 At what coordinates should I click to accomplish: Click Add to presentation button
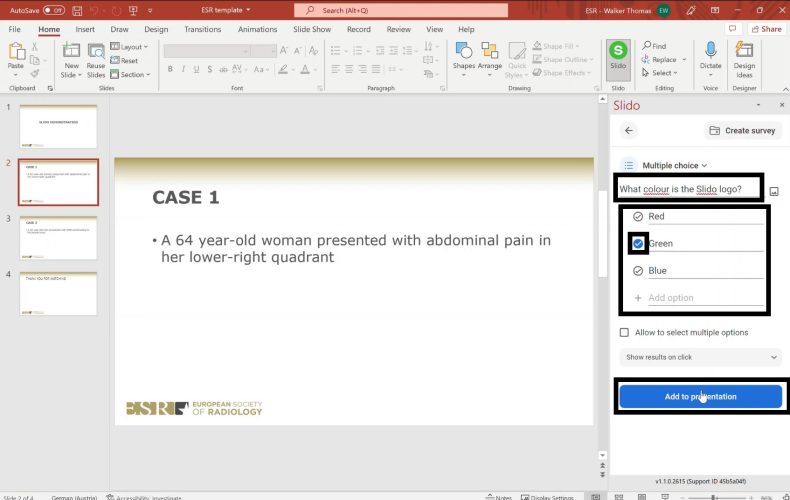(700, 397)
